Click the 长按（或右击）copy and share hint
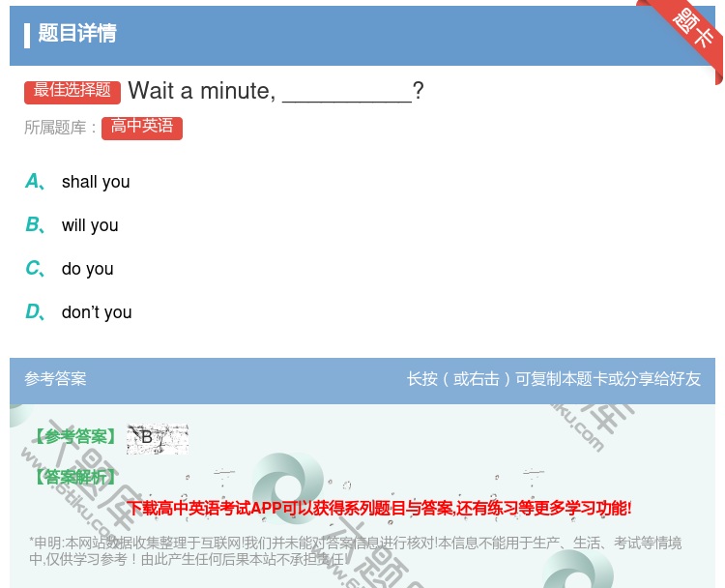Viewport: 725px width, 588px height. (554, 379)
